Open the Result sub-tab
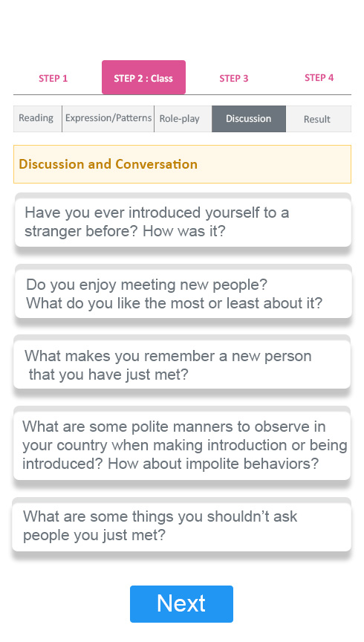Image resolution: width=364 pixels, height=642 pixels. coord(319,119)
